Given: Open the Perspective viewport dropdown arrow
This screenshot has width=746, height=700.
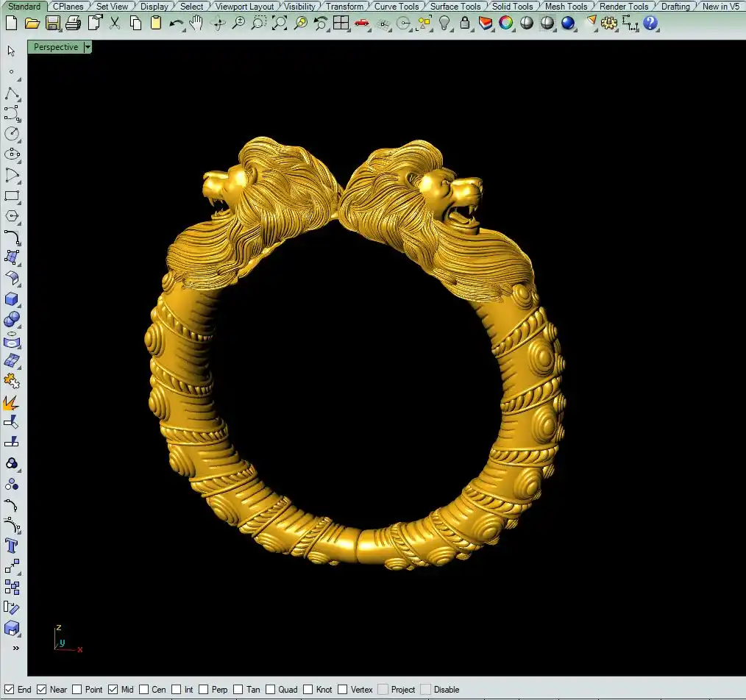Looking at the screenshot, I should point(88,47).
